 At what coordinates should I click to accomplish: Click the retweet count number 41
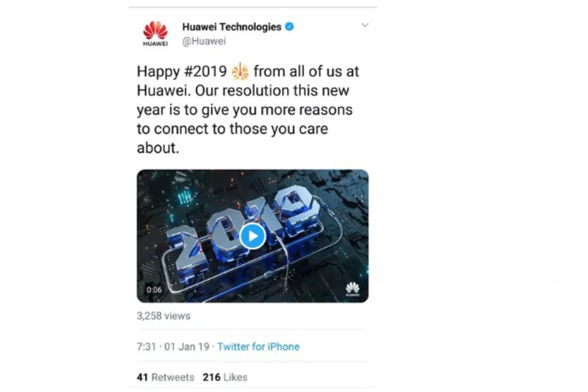[x=142, y=377]
